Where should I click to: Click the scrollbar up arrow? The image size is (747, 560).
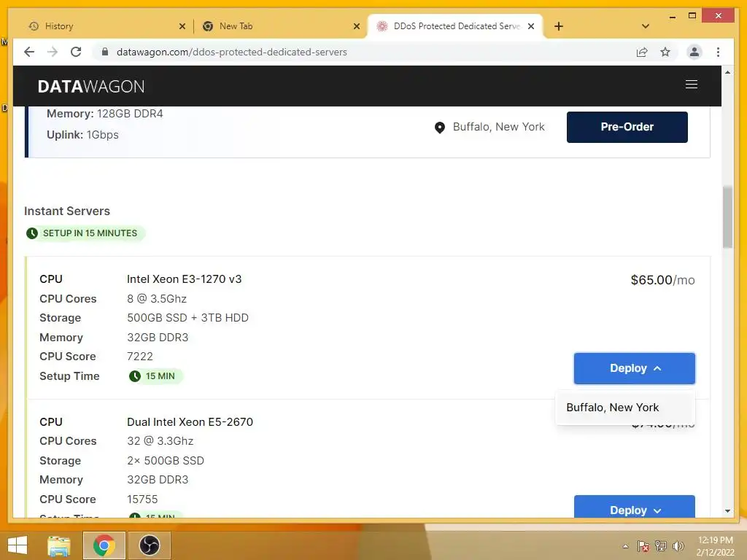click(727, 72)
